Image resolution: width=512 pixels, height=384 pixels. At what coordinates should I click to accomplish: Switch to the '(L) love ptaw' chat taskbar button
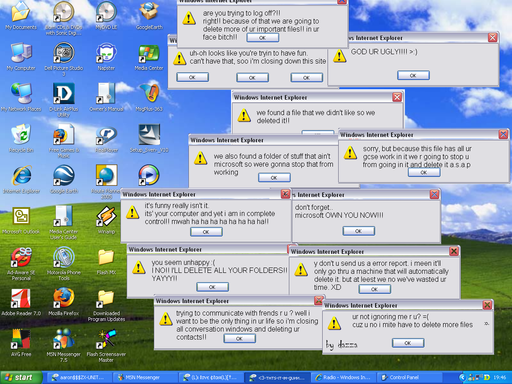click(211, 377)
